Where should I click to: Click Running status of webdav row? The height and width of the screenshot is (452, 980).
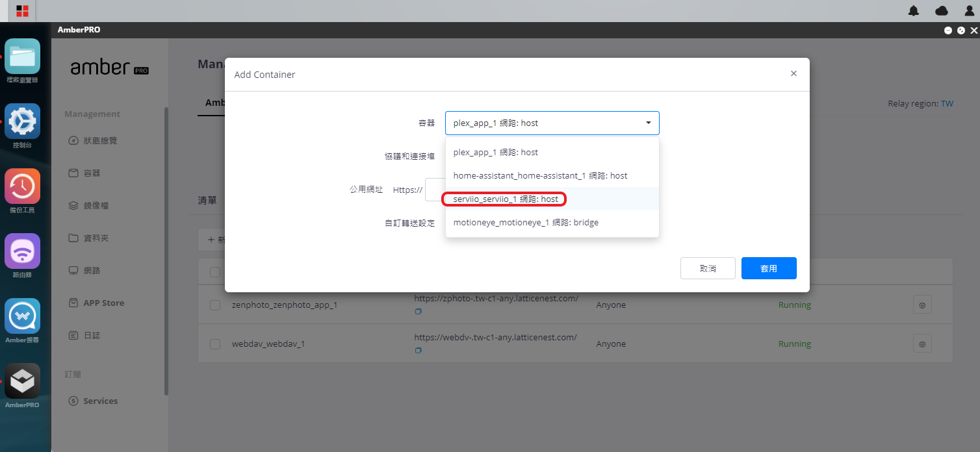pos(795,344)
